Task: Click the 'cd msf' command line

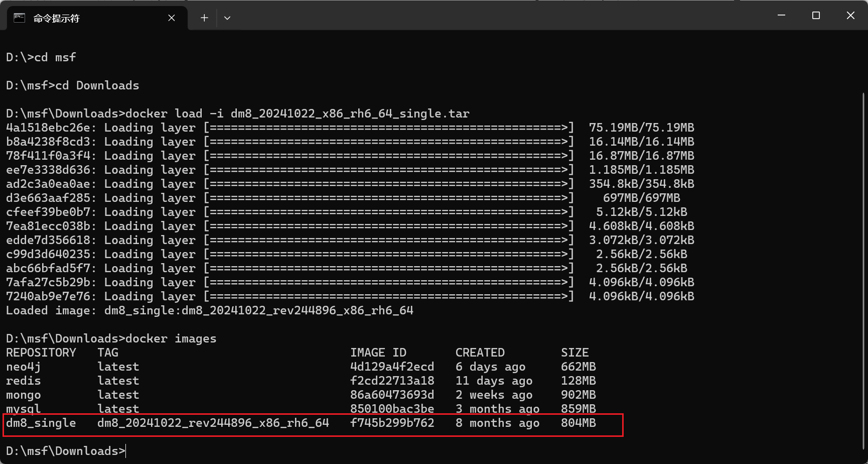Action: [41, 57]
